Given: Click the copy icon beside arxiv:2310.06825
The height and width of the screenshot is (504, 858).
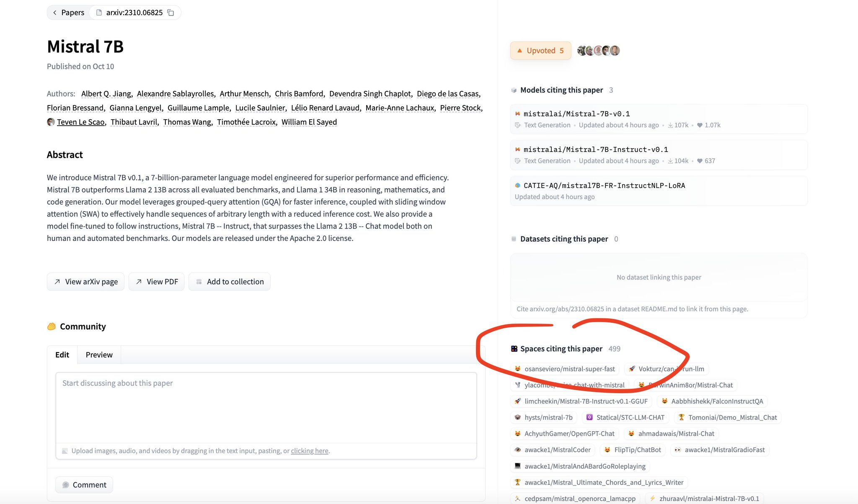Looking at the screenshot, I should (171, 13).
